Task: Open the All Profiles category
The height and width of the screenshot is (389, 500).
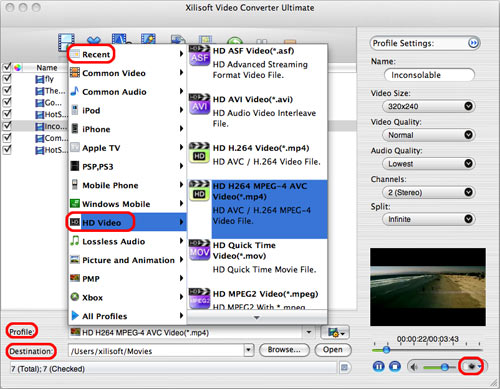Action: point(127,316)
